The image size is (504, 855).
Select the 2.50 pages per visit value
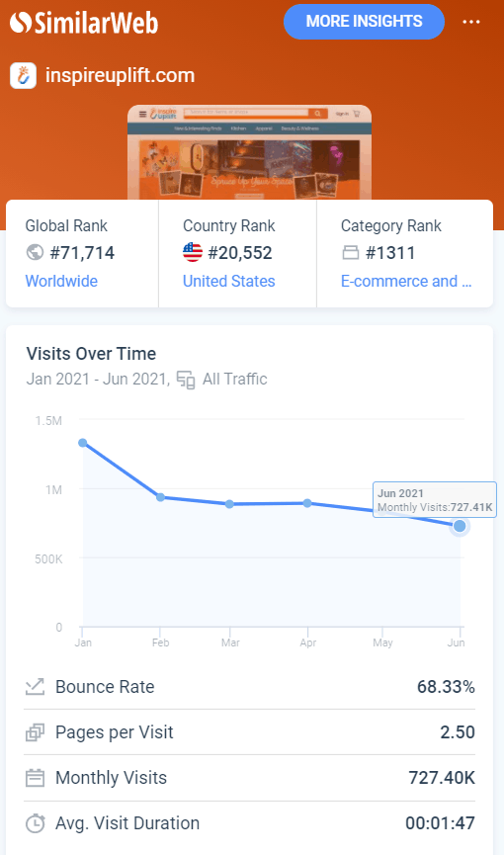[x=458, y=732]
